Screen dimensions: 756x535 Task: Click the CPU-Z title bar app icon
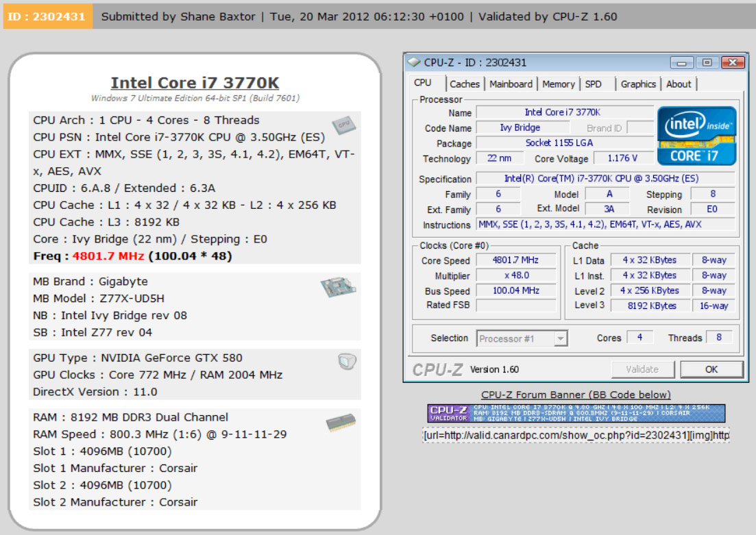click(414, 62)
